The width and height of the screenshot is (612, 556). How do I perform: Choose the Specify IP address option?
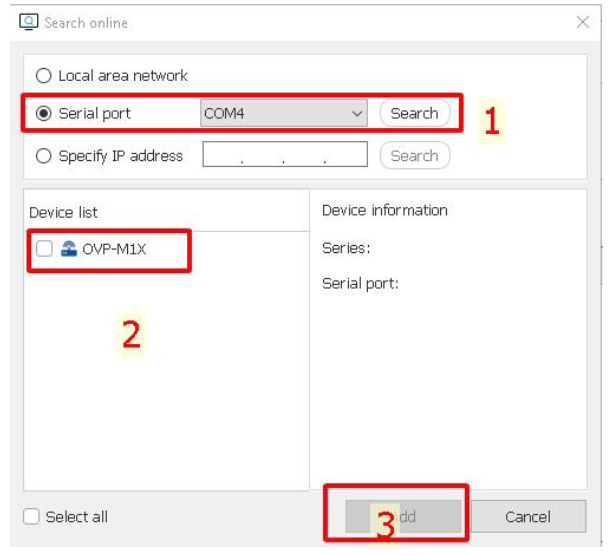(43, 156)
